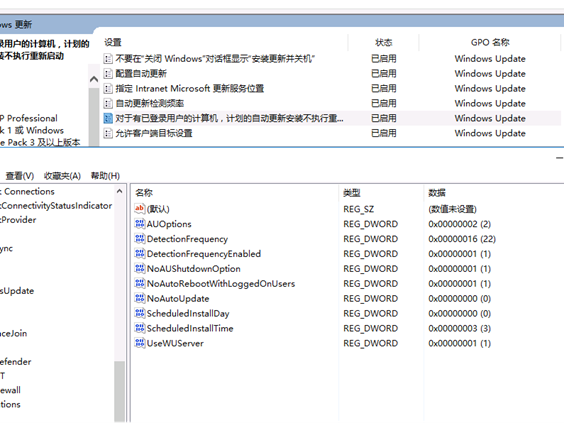
Task: Select the ConnectivityStatusIndicator tree key
Action: (x=56, y=206)
